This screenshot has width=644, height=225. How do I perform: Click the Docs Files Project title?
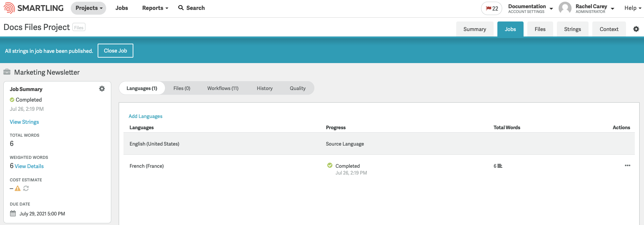coord(37,27)
